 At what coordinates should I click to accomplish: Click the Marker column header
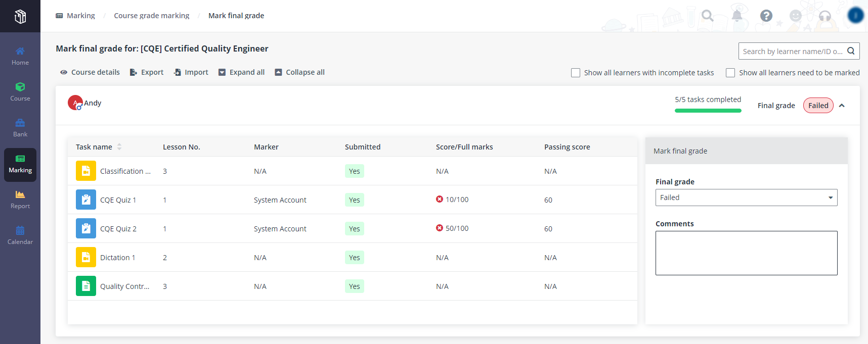coord(266,147)
